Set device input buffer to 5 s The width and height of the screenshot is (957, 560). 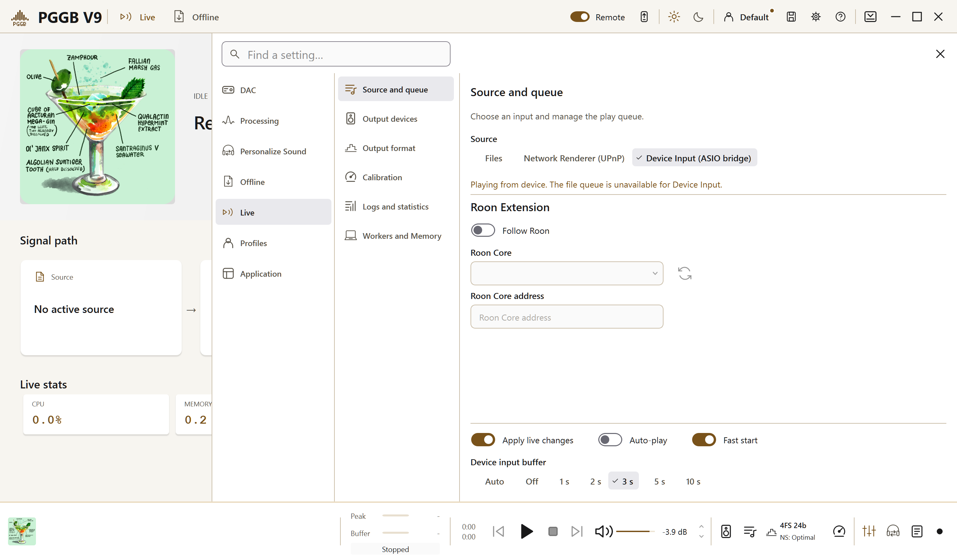click(x=659, y=481)
